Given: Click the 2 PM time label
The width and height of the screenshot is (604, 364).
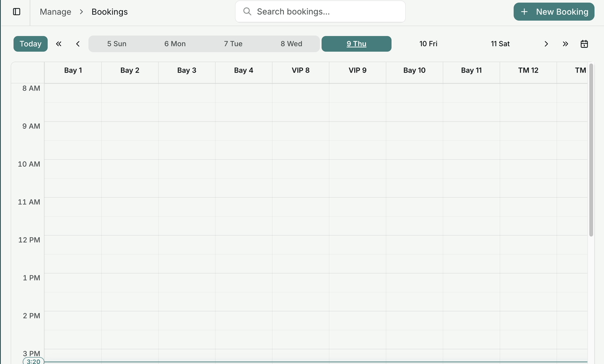Looking at the screenshot, I should pyautogui.click(x=32, y=316).
